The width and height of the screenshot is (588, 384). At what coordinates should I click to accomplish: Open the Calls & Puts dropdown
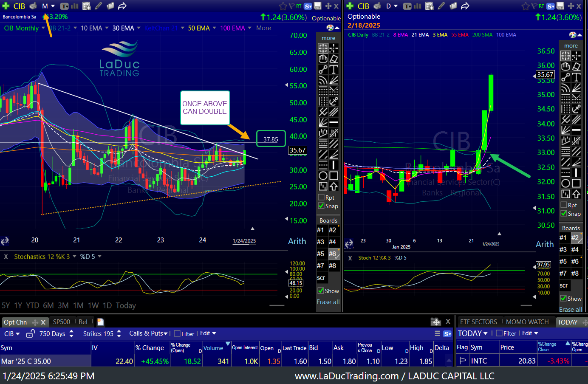click(148, 333)
